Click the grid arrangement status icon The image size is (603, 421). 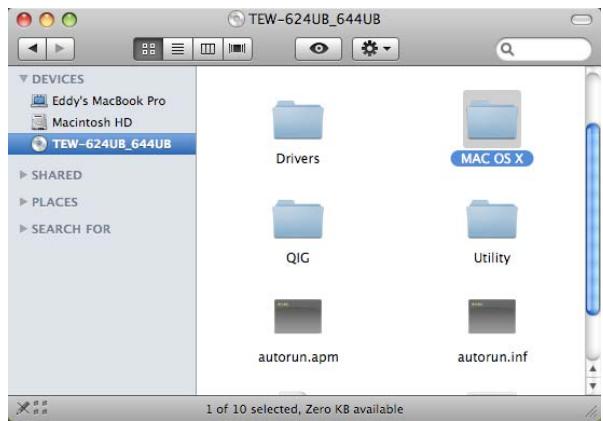coord(40,407)
